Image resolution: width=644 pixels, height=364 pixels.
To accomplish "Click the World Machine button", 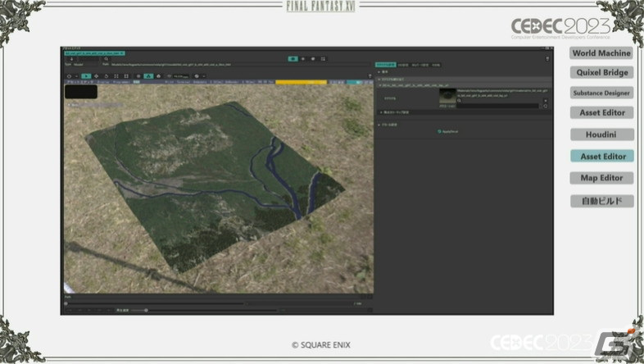I will [x=601, y=53].
